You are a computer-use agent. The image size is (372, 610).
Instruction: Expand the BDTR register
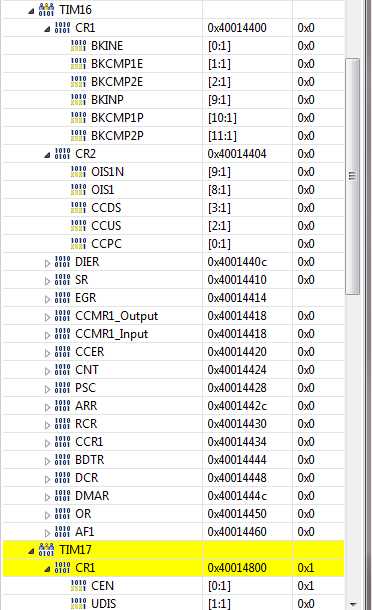click(47, 462)
